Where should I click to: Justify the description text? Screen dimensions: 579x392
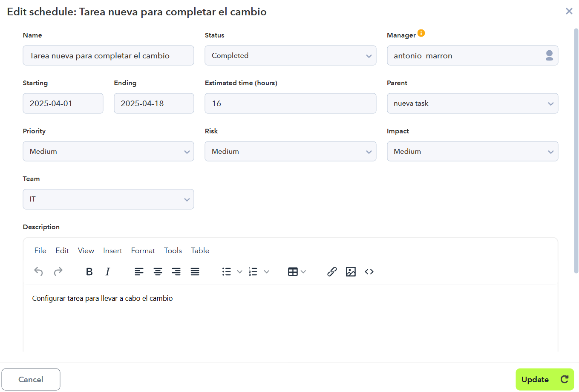[x=195, y=272]
